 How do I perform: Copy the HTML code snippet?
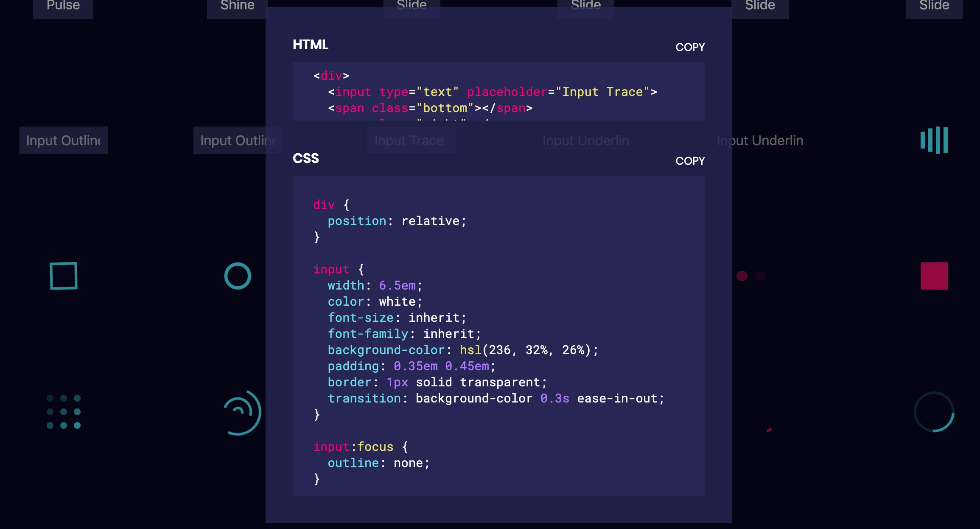coord(690,47)
